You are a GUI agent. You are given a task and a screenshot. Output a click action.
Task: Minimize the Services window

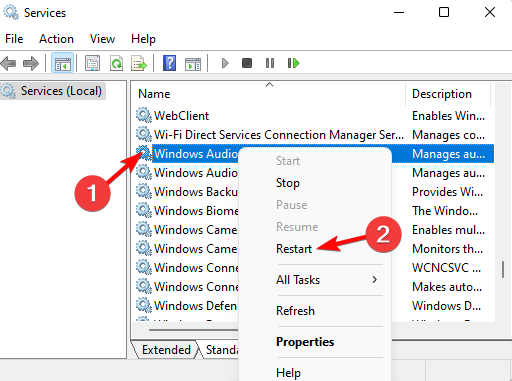coord(399,13)
